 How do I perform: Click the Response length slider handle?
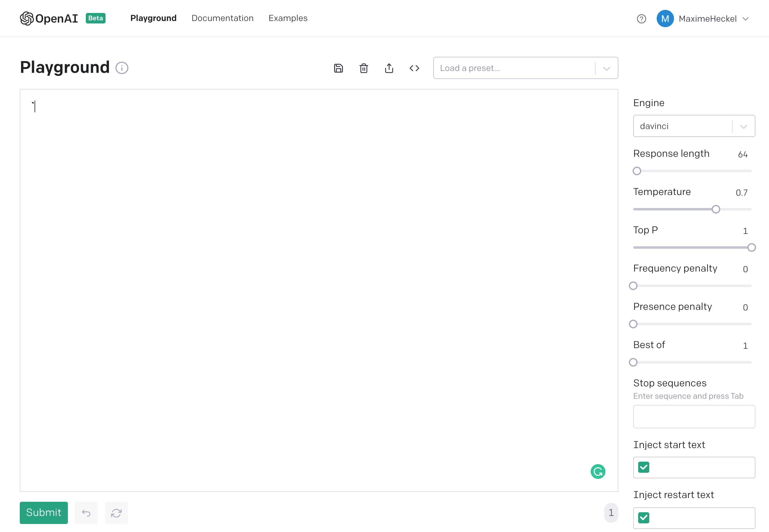pyautogui.click(x=637, y=171)
